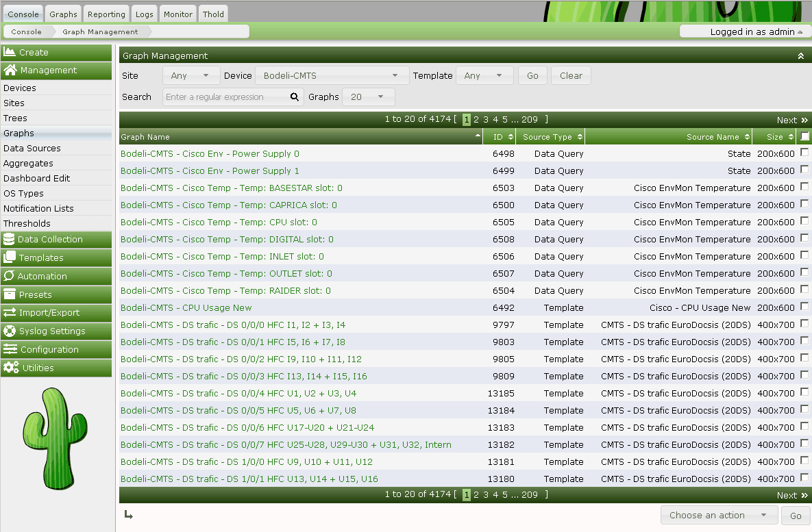Click the Presets archive icon
This screenshot has width=812, height=532.
click(x=10, y=294)
